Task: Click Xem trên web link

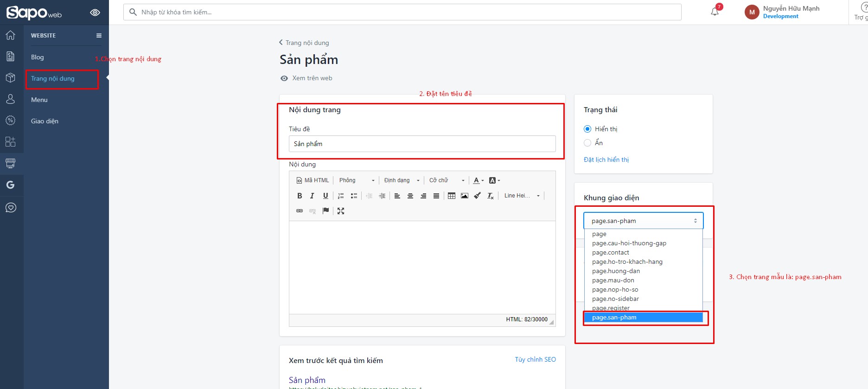Action: tap(306, 78)
